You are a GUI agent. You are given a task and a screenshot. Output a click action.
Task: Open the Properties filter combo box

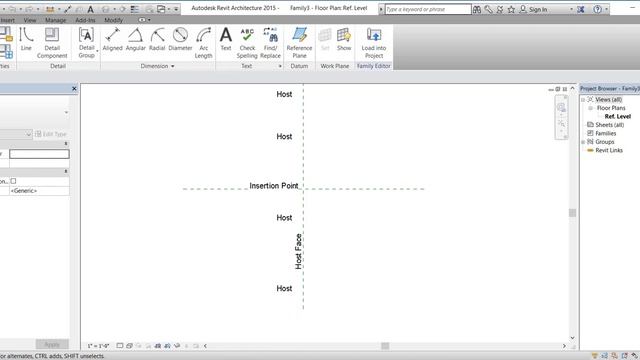point(16,134)
